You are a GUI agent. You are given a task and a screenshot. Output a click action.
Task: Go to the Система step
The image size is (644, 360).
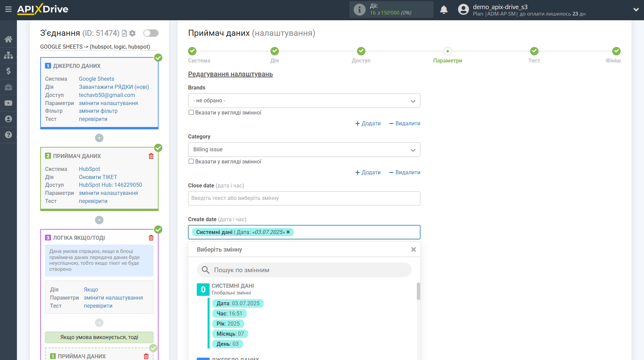[x=192, y=51]
